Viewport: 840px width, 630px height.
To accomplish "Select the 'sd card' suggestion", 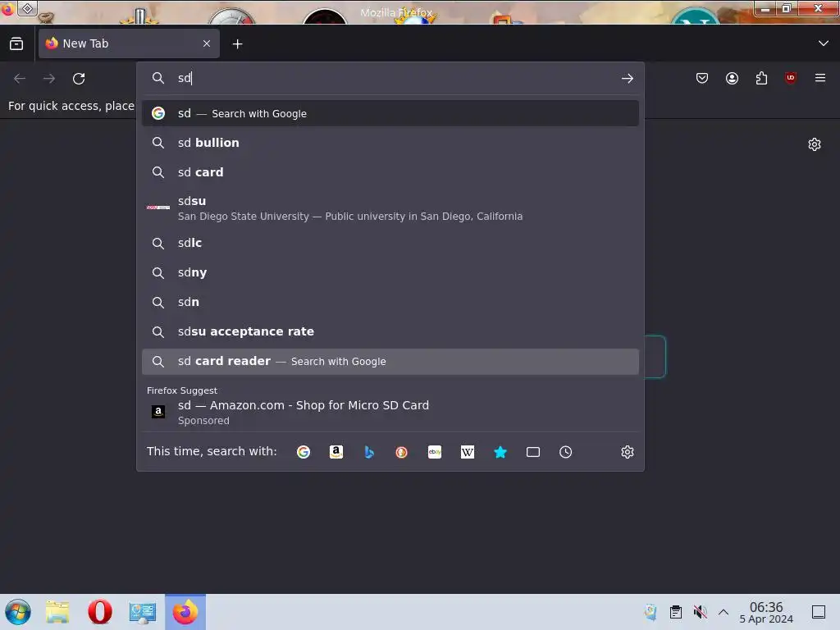I will [x=390, y=172].
